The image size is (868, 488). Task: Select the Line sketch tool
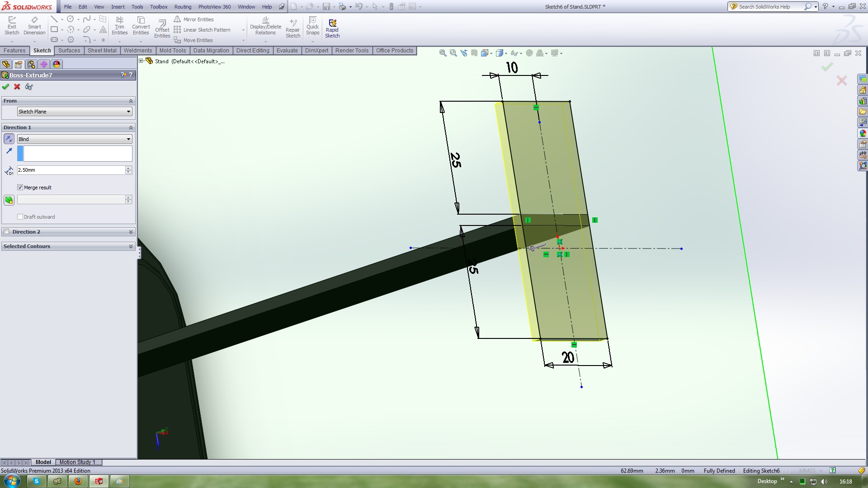[x=54, y=19]
